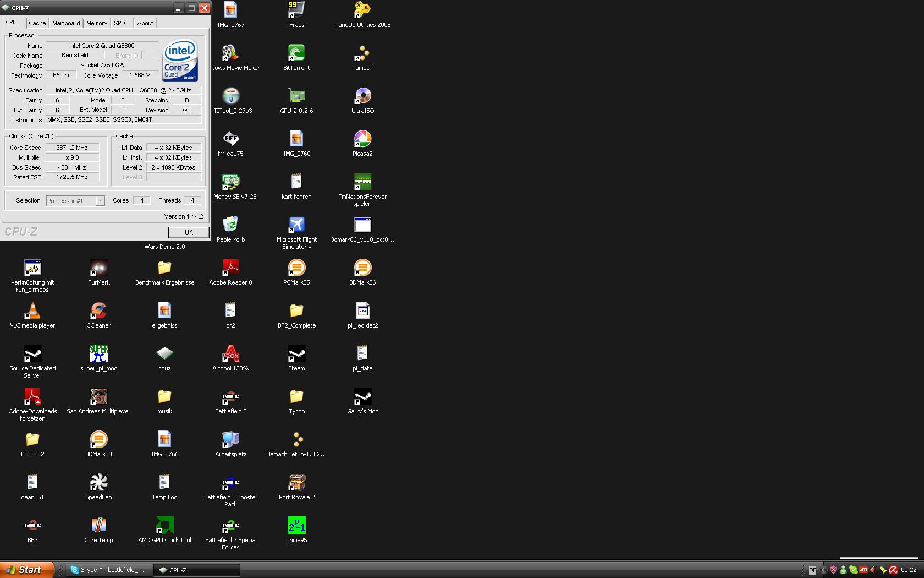Select Battlefield 2 Special Forces icon
The image size is (924, 578).
pos(230,533)
